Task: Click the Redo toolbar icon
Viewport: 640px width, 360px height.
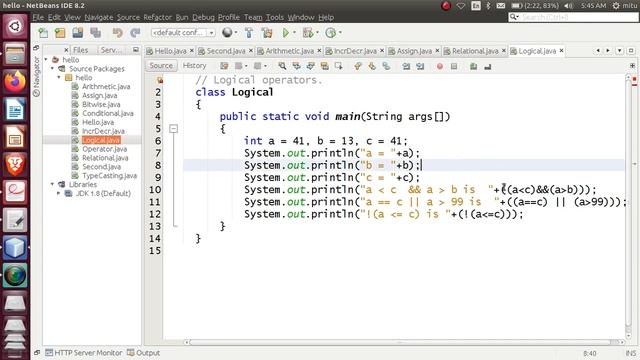Action: 135,33
